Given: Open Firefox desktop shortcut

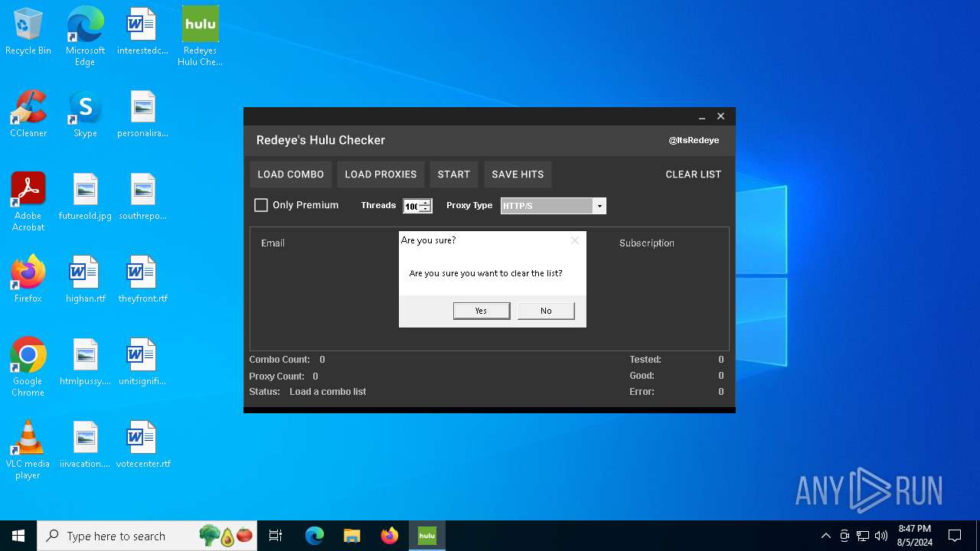Looking at the screenshot, I should click(x=28, y=280).
